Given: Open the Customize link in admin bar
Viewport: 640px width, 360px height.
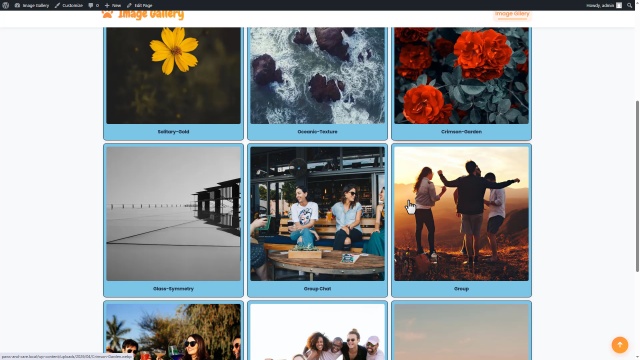Looking at the screenshot, I should click(x=69, y=5).
